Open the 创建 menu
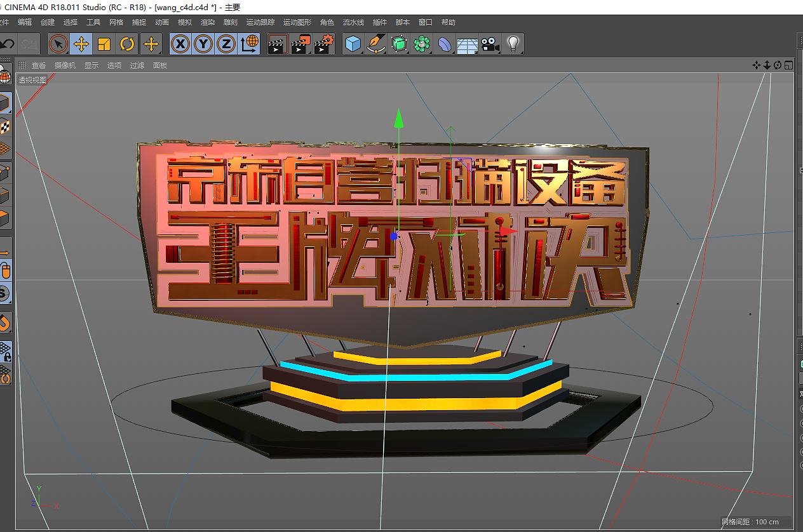This screenshot has height=532, width=803. point(48,22)
